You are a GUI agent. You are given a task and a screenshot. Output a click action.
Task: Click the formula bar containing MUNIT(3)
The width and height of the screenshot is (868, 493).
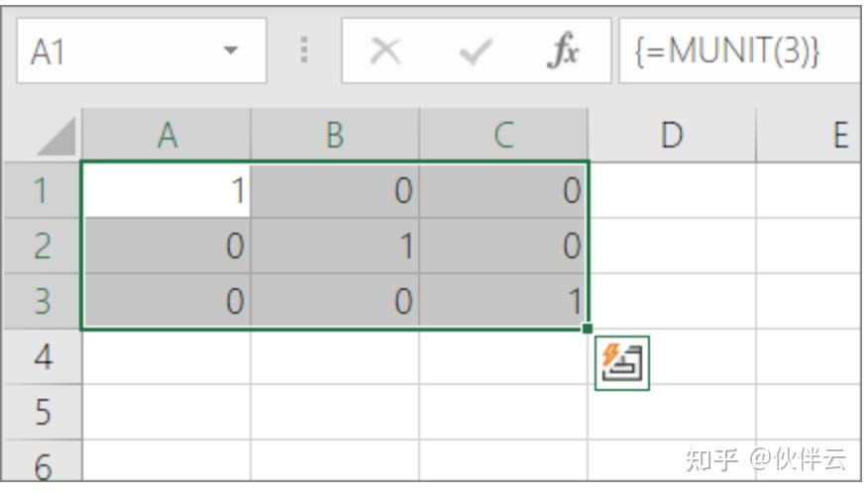click(x=738, y=51)
